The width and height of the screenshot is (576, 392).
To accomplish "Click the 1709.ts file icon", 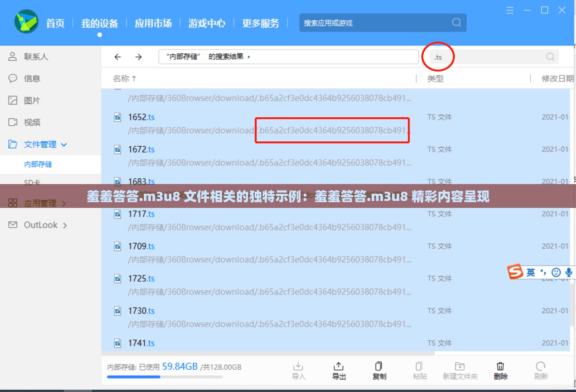I will 118,246.
